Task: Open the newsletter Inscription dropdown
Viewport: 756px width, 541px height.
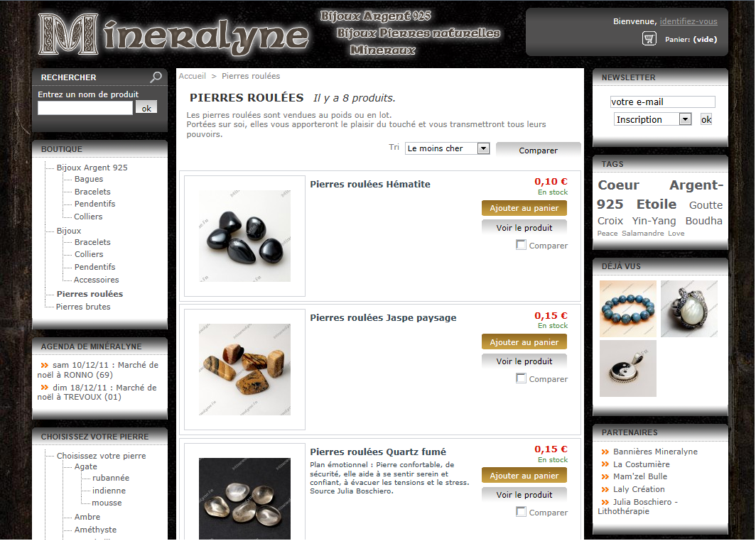Action: coord(653,119)
